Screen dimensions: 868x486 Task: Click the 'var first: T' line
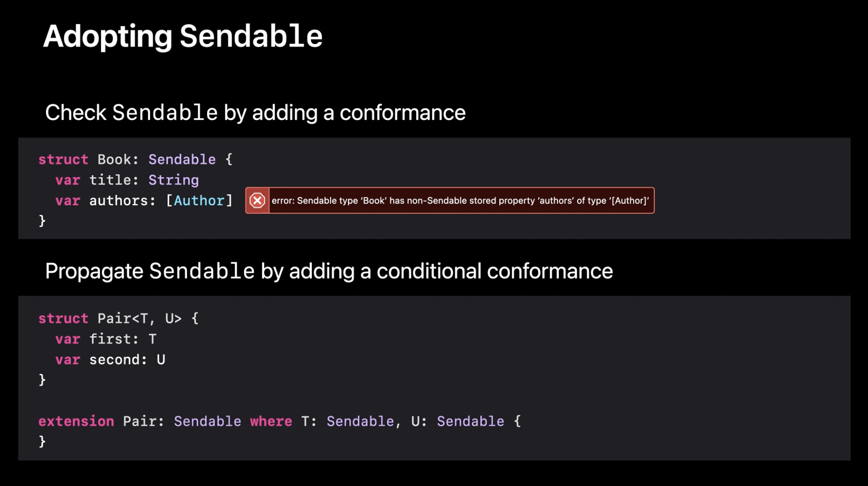coord(105,339)
